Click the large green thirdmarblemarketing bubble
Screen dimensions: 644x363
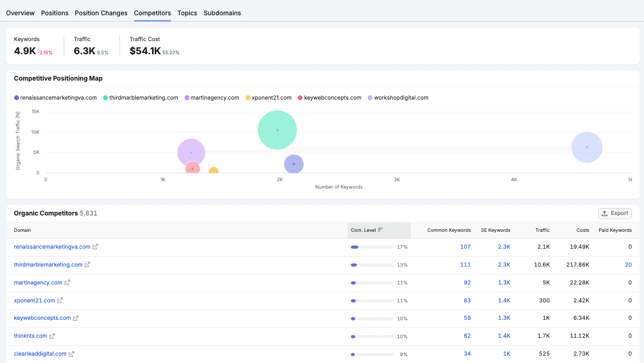277,130
